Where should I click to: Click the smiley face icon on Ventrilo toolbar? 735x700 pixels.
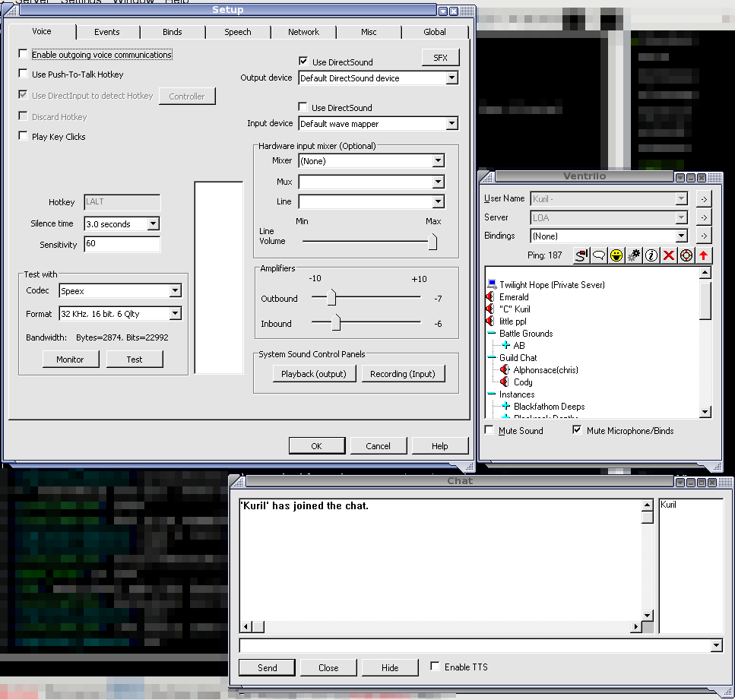[x=616, y=255]
